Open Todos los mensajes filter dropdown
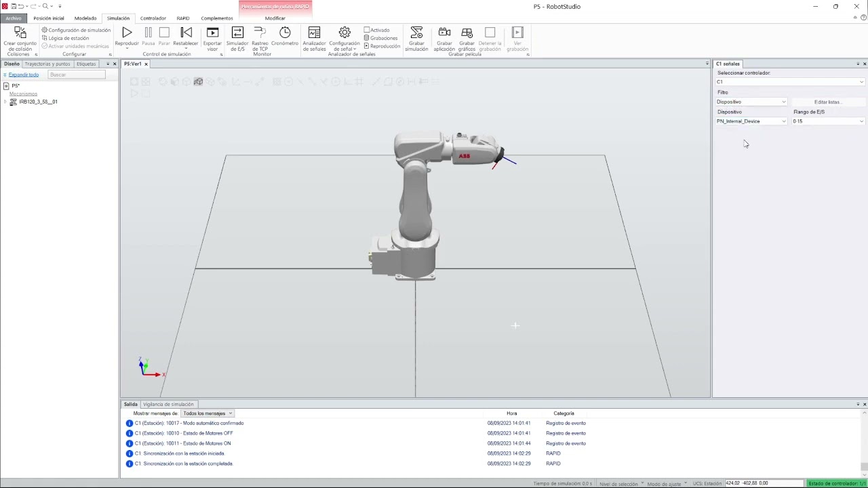868x488 pixels. pyautogui.click(x=208, y=413)
